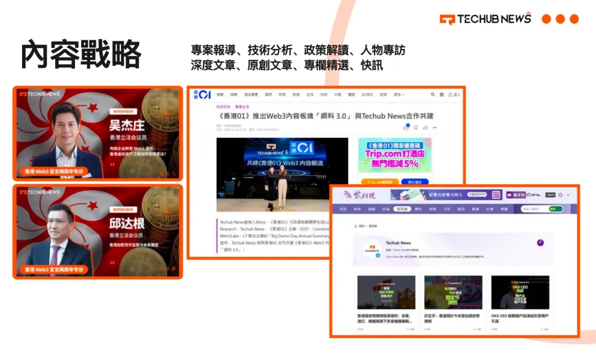
Task: Open the Trip.com 訂酒店 ad banner
Action: (x=395, y=155)
